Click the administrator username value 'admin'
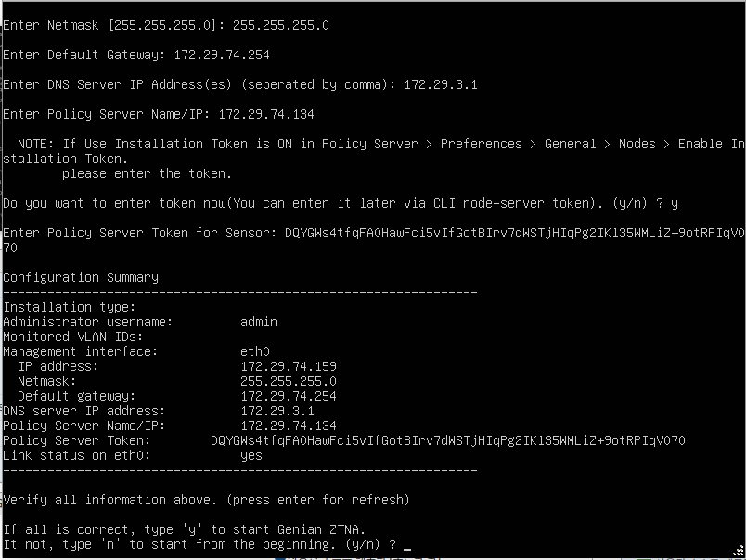This screenshot has height=560, width=746. [x=259, y=322]
